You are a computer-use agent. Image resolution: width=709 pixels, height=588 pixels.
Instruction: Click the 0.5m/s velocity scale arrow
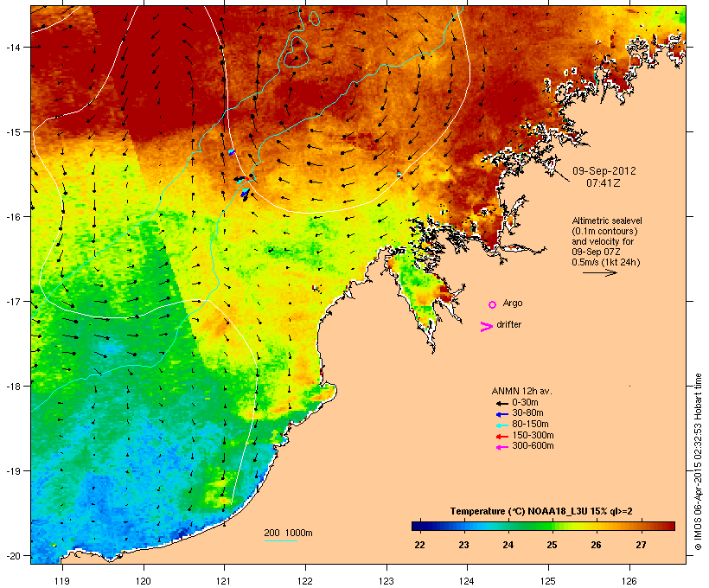(599, 272)
